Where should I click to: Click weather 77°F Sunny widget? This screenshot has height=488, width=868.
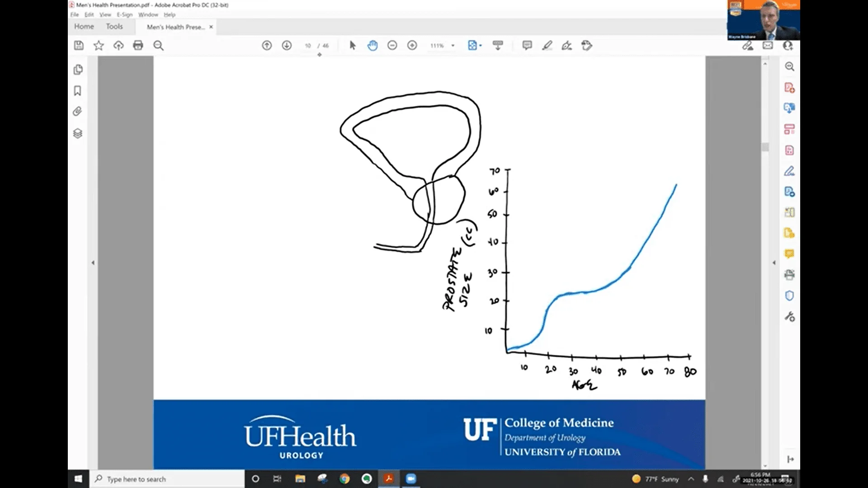click(656, 479)
